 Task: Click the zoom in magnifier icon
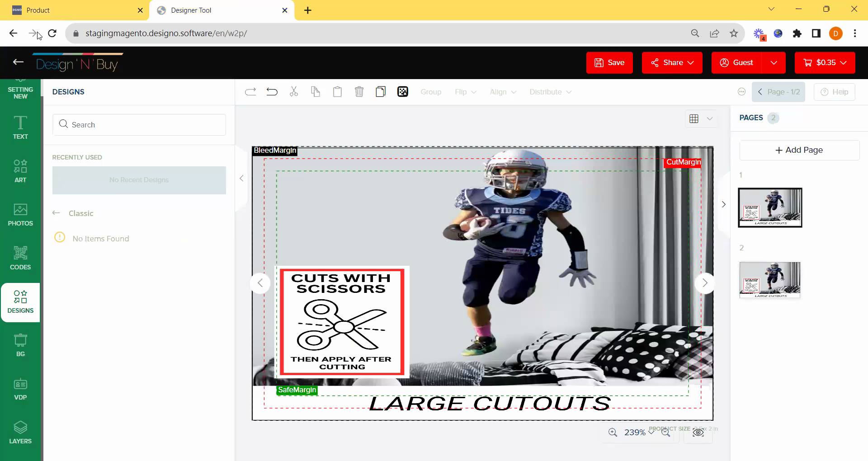pos(613,433)
